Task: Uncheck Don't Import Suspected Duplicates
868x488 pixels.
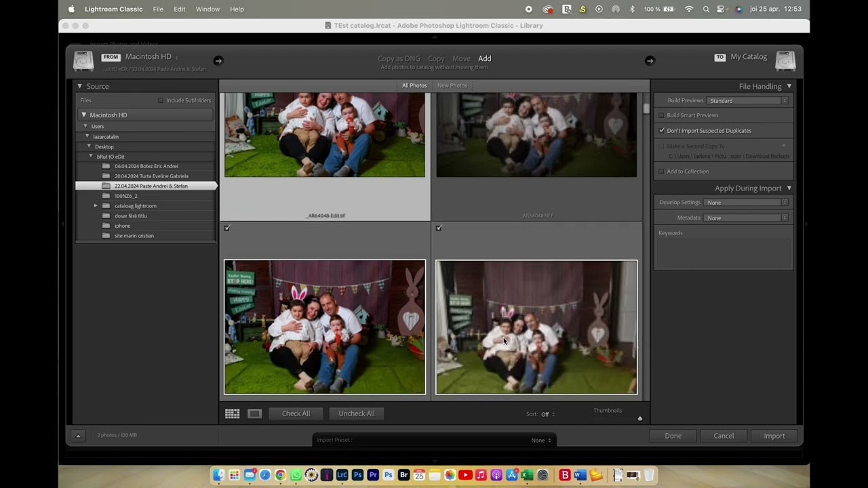Action: click(661, 130)
